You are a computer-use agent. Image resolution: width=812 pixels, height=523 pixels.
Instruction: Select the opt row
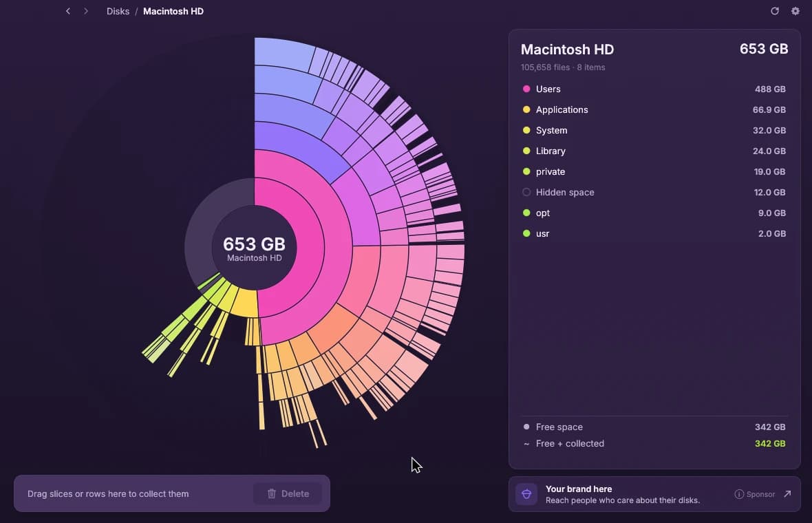pyautogui.click(x=654, y=213)
